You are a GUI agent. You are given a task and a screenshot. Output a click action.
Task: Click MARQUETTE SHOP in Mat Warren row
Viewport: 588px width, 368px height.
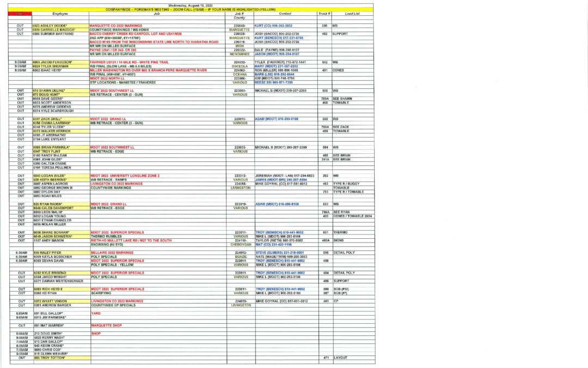(107, 325)
